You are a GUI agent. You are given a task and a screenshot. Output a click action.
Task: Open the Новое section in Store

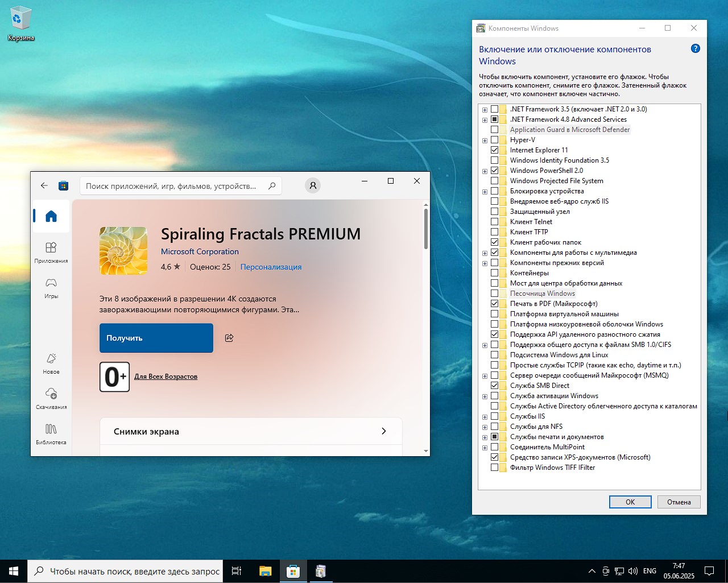51,363
